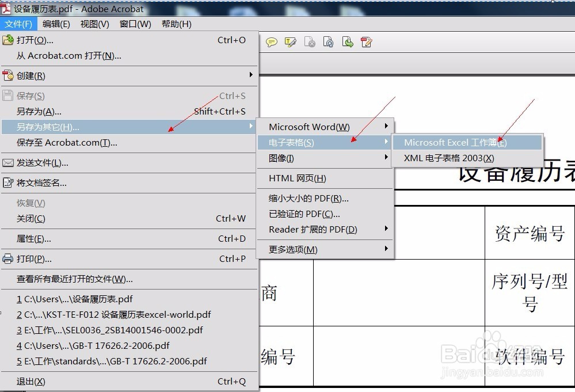Viewport: 575px width, 392px height.
Task: Expand the 创建(R) submenu arrow
Action: [251, 75]
